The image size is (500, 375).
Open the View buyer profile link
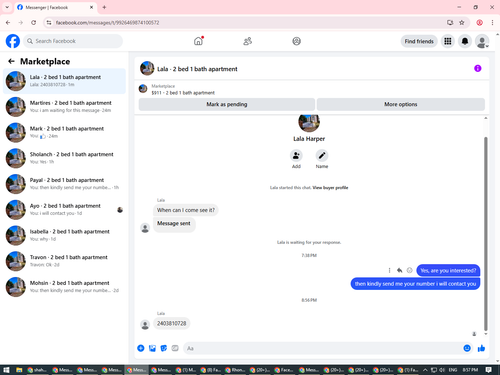pyautogui.click(x=330, y=188)
